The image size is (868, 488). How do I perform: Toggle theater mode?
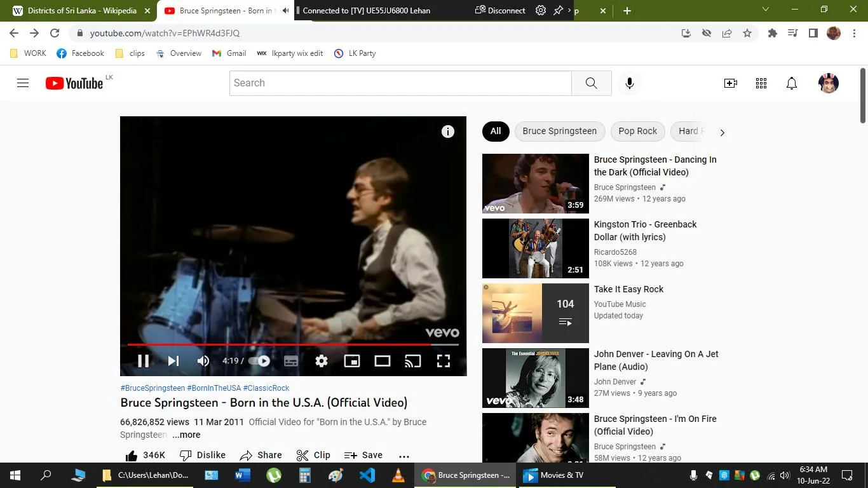click(383, 361)
